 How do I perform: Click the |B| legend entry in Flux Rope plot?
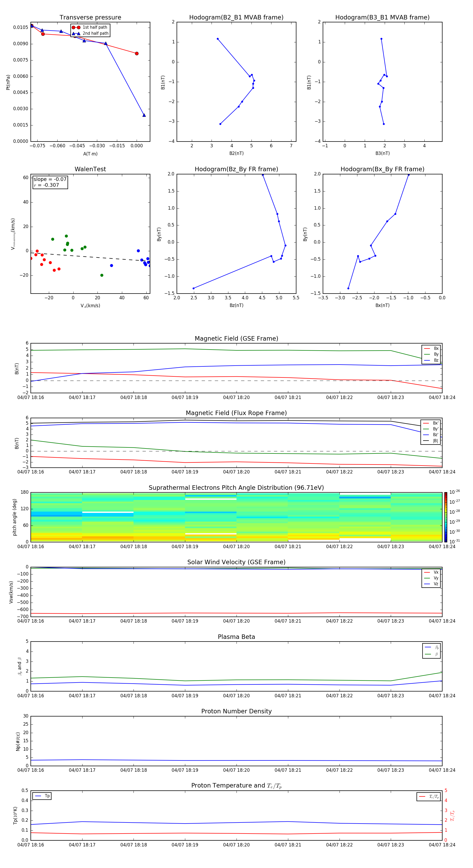click(431, 441)
